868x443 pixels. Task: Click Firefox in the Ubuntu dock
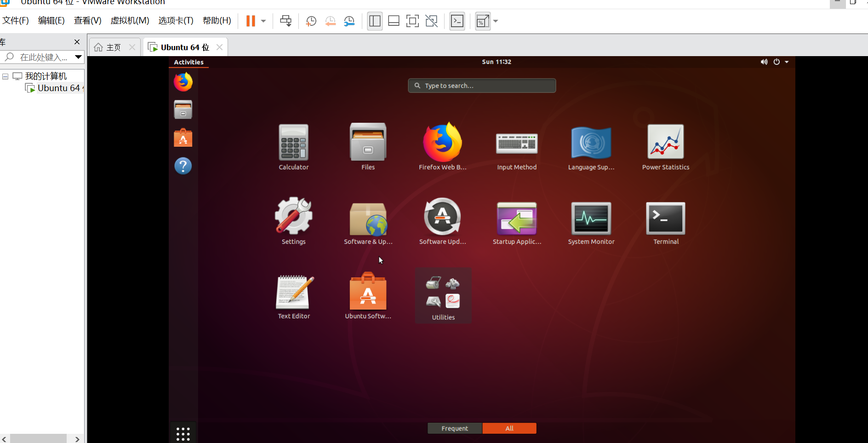click(x=183, y=82)
